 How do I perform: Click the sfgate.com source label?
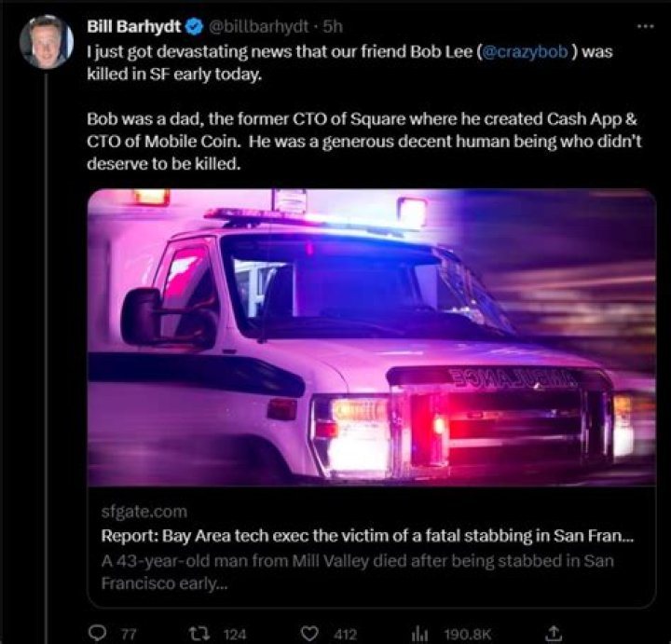(143, 512)
